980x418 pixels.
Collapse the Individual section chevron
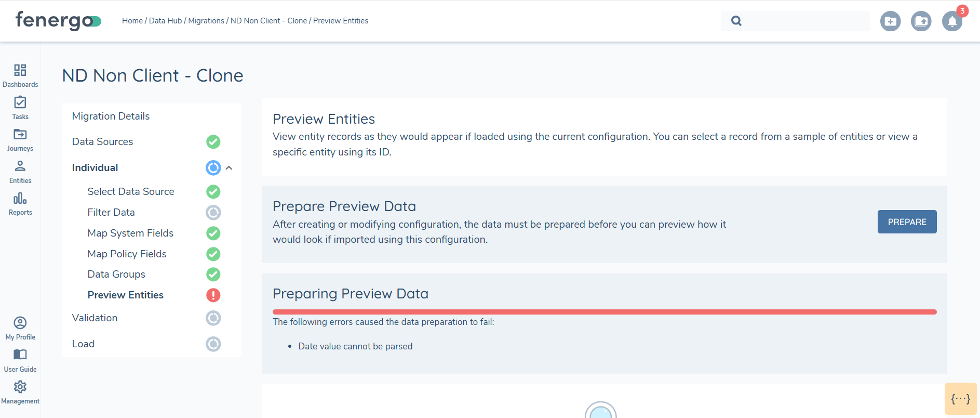[229, 168]
